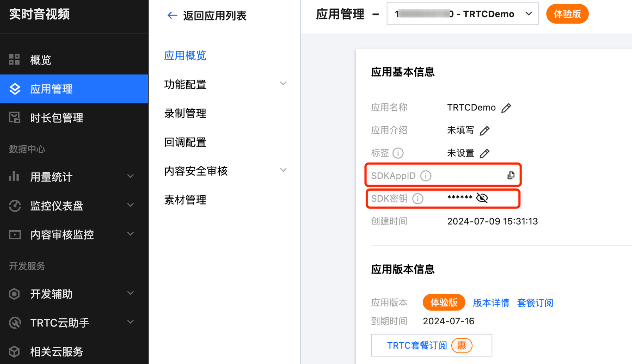
Task: Click the 应用版本信息 heading
Action: tap(403, 269)
